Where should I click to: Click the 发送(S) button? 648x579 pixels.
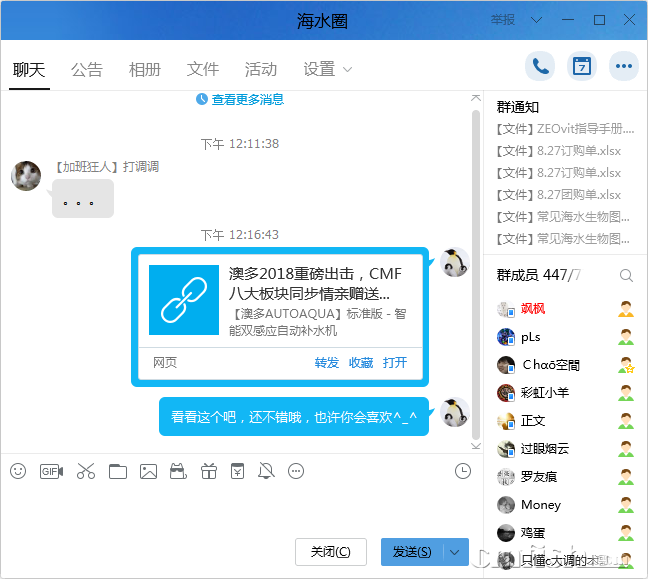tap(411, 552)
